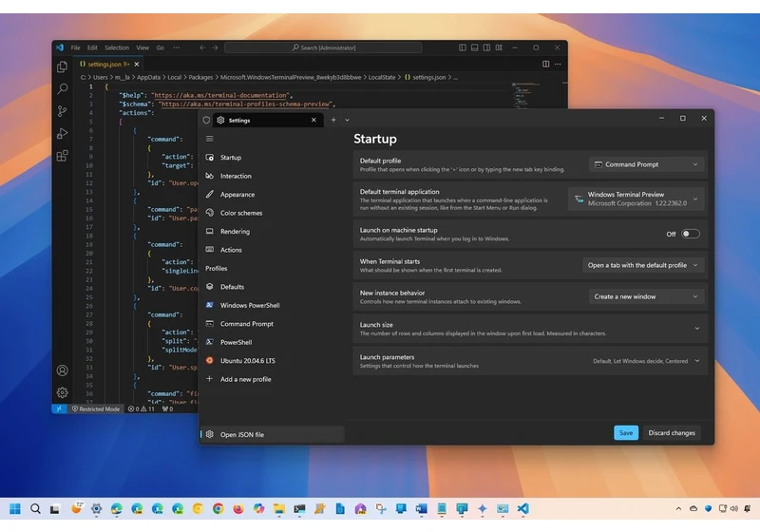Open Windows PowerShell profile settings
760x532 pixels.
pyautogui.click(x=273, y=305)
